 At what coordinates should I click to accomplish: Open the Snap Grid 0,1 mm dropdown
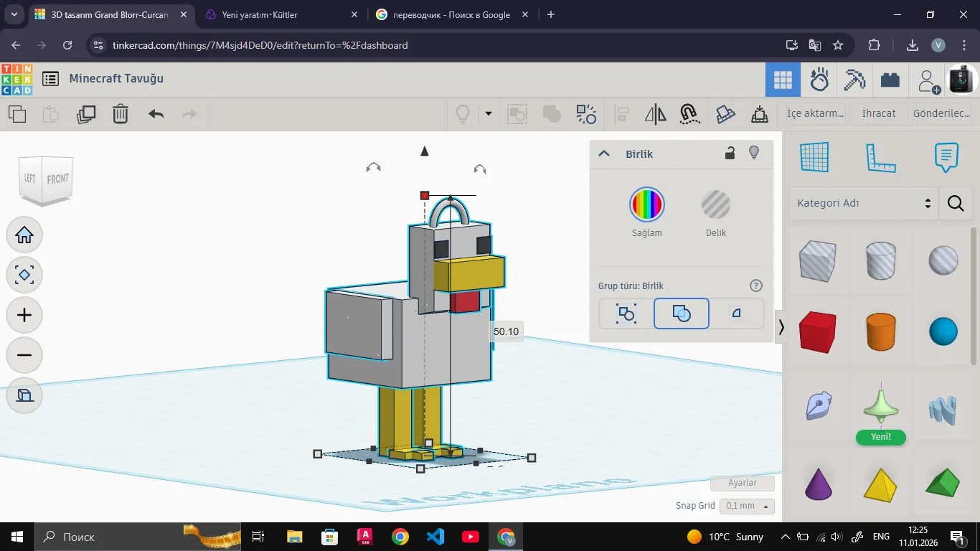point(748,506)
